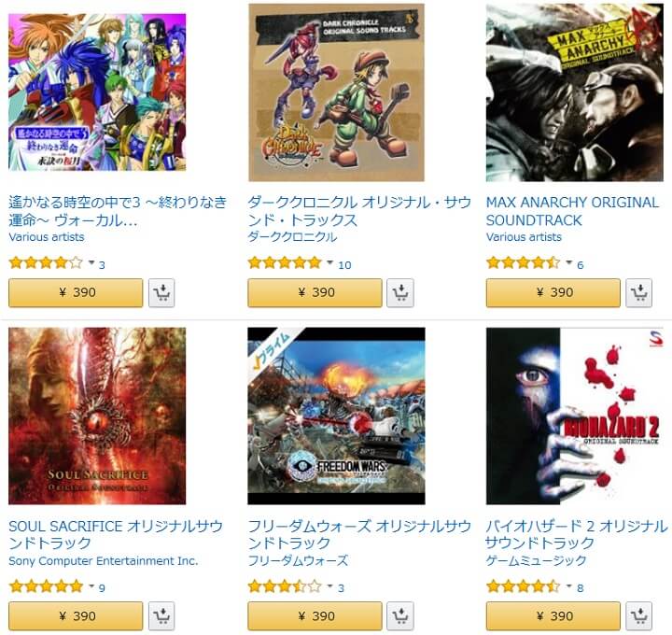Viewport: 672px width, 635px height.
Task: Buy Dark Chronicle soundtrack for ¥390
Action: pyautogui.click(x=315, y=293)
